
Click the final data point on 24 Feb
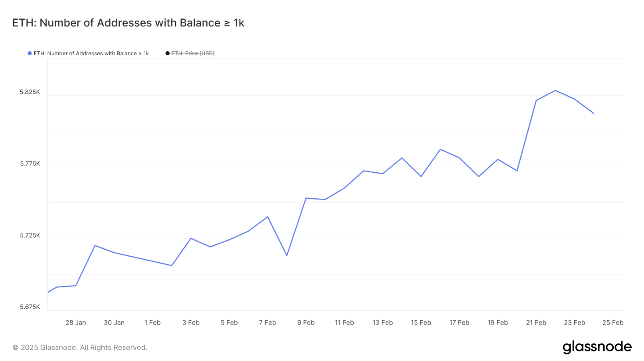tap(594, 113)
